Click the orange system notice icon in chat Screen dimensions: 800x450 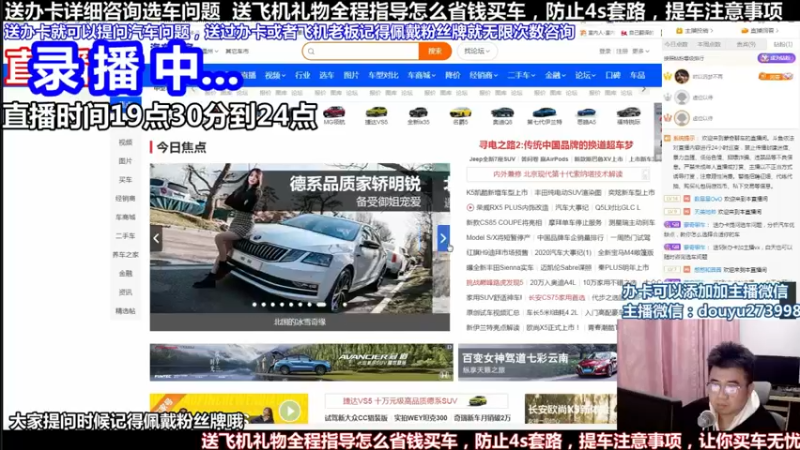[667, 138]
